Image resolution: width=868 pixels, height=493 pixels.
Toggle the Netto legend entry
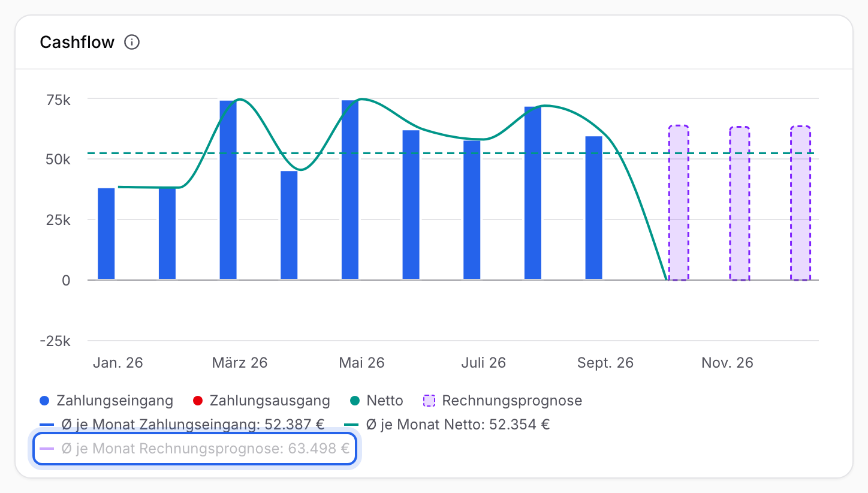click(x=376, y=401)
